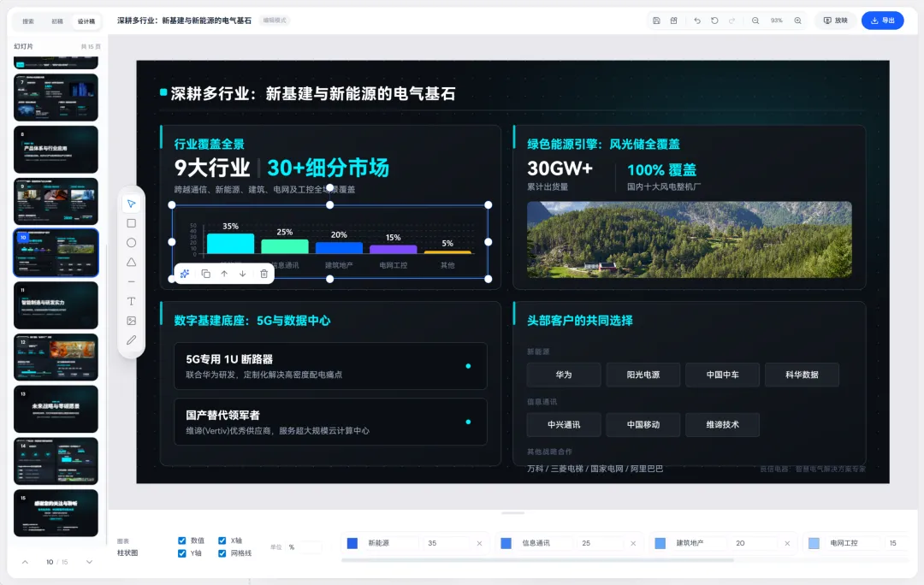Screen dimensions: 924x585
Task: Toggle the 网格线 checkbox
Action: coord(222,553)
